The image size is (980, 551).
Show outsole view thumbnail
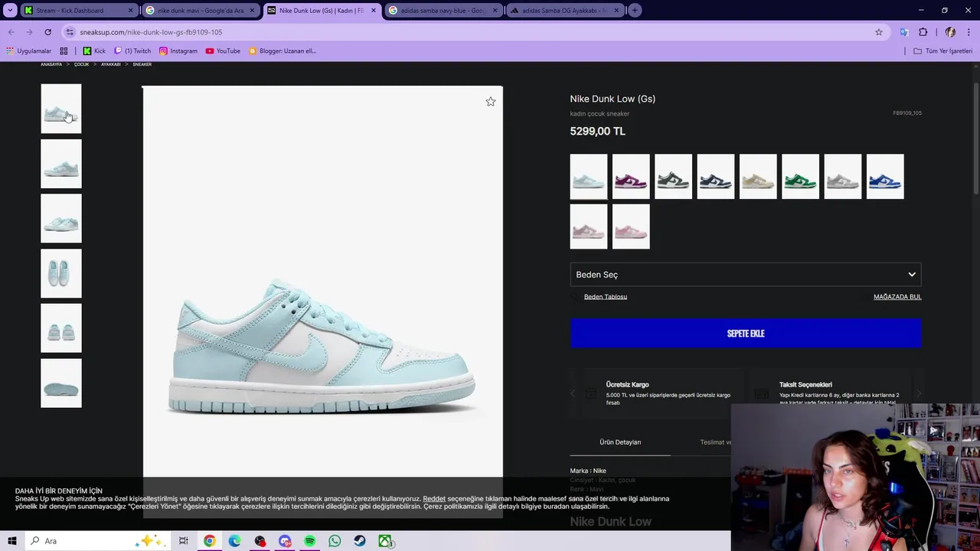tap(61, 383)
